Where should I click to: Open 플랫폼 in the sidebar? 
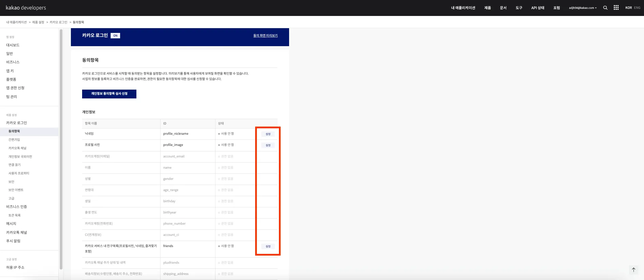11,79
